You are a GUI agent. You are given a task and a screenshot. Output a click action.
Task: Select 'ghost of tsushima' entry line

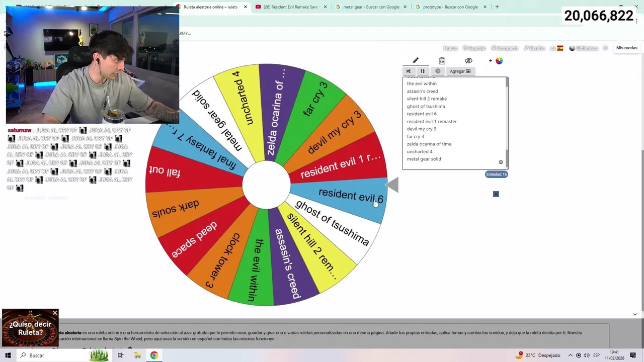[426, 106]
